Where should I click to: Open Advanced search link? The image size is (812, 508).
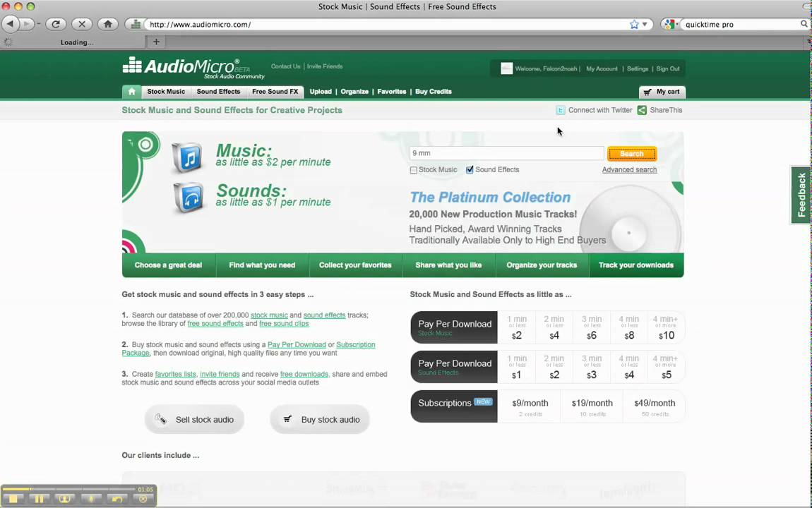point(629,169)
